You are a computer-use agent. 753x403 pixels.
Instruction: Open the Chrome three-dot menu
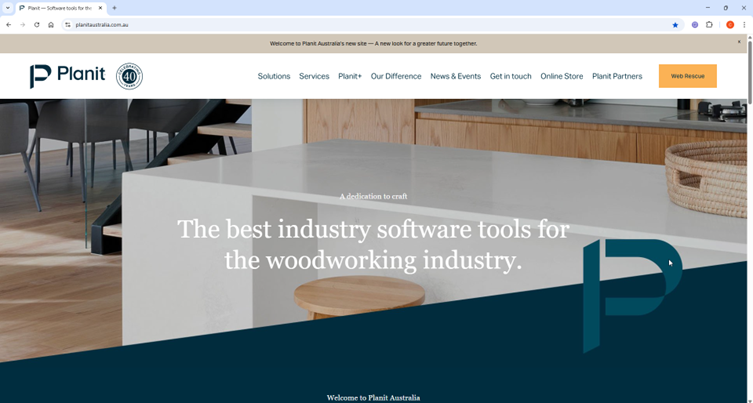click(x=744, y=25)
